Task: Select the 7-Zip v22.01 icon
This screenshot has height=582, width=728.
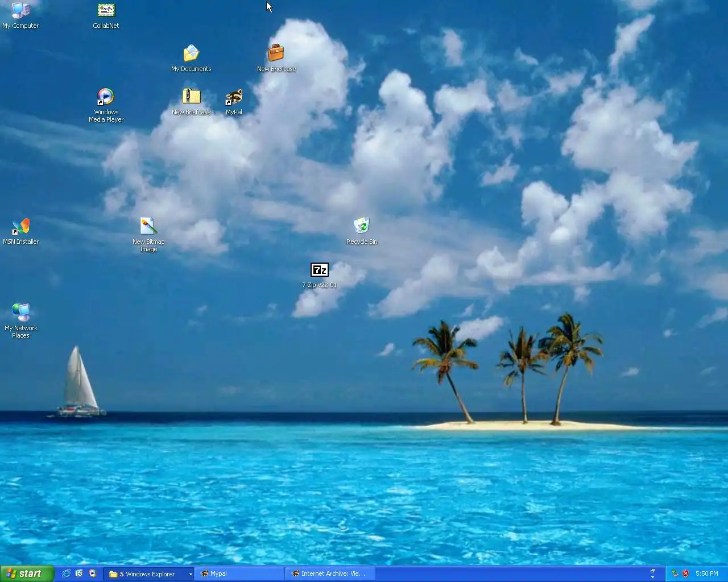Action: pos(320,269)
